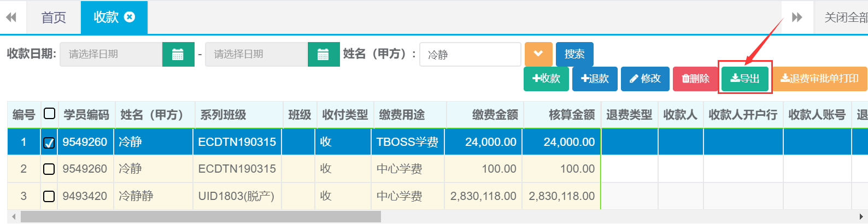Click the 搜索 search button

point(574,54)
